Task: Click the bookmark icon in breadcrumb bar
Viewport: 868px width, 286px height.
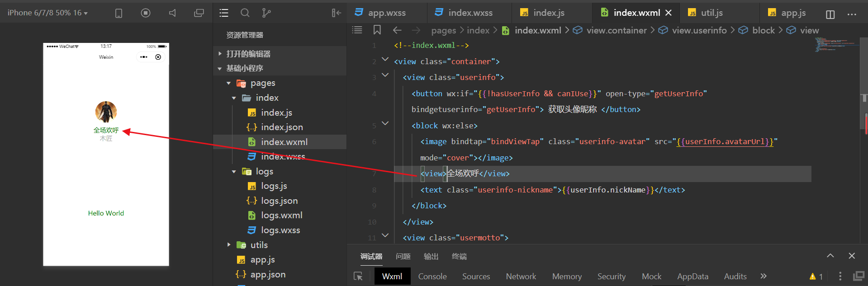Action: (377, 30)
